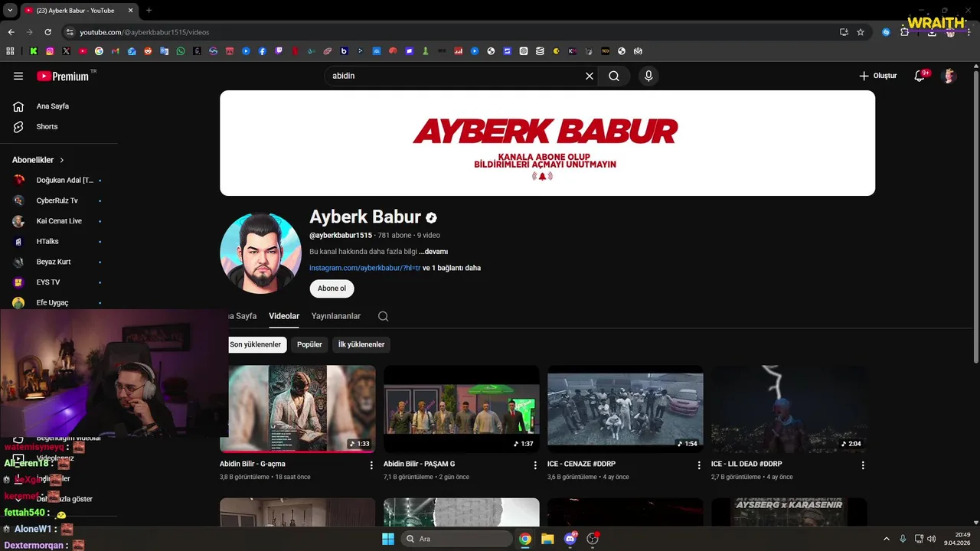Reload the page with the refresh icon

47,32
